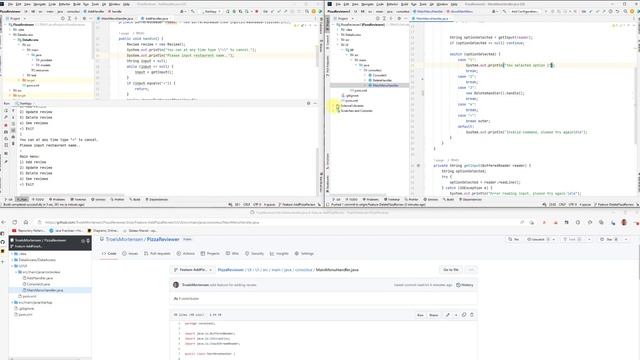The width and height of the screenshot is (640, 360).
Task: Toggle the Problems tool window button in left IDE bottom bar
Action: click(57, 199)
